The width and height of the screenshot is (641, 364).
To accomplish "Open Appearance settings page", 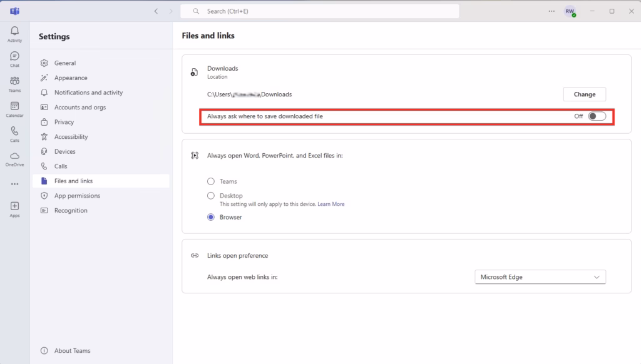I will click(101, 78).
